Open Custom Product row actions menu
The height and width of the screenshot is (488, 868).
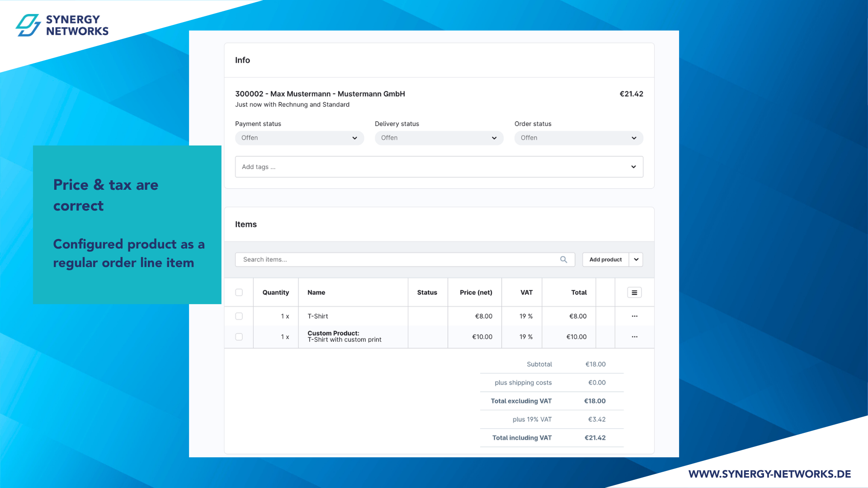click(635, 337)
